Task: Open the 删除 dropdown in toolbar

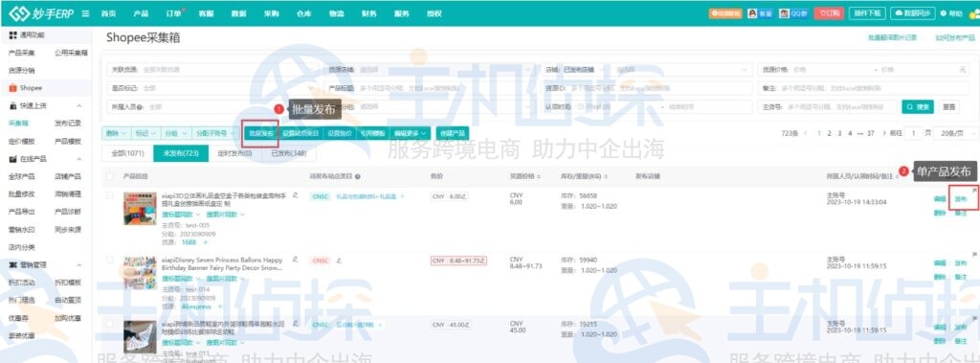Action: point(116,133)
